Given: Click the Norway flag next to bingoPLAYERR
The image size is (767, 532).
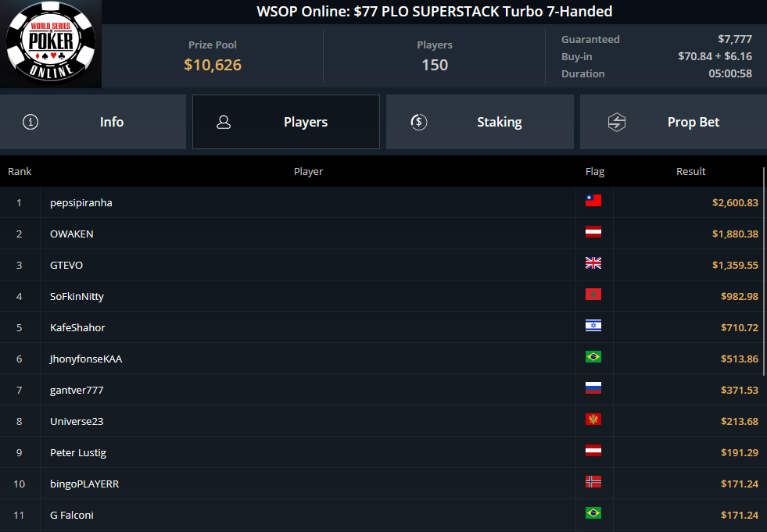Looking at the screenshot, I should pos(593,482).
